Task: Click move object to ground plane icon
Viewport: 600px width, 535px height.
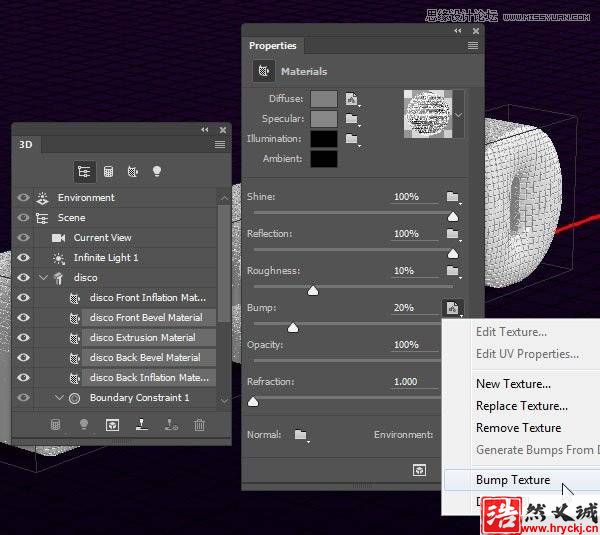Action: [142, 425]
